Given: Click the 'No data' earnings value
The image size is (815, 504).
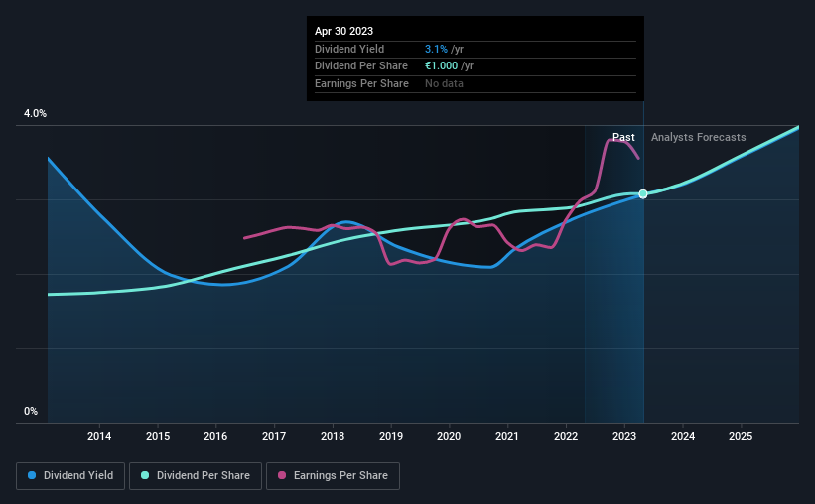Looking at the screenshot, I should coord(444,83).
